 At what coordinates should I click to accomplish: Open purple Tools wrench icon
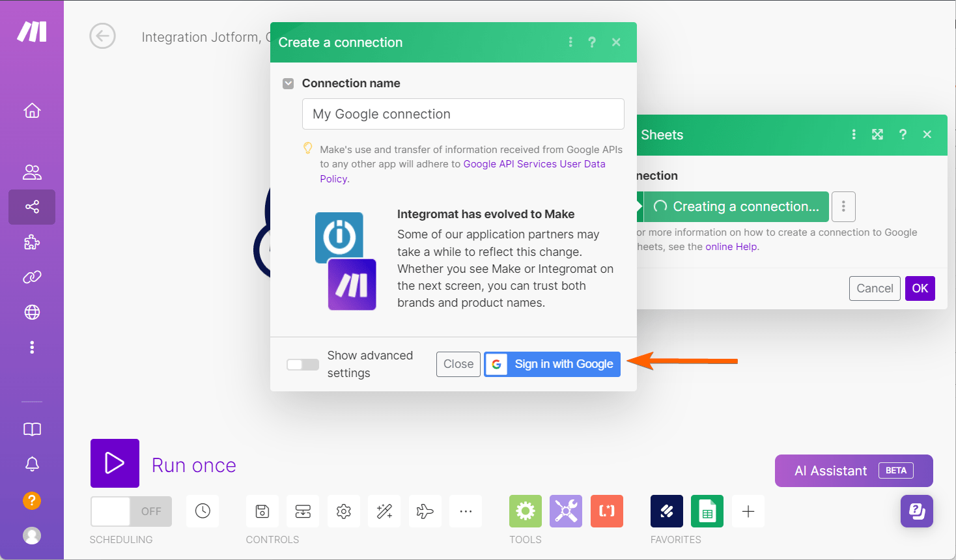(x=566, y=511)
